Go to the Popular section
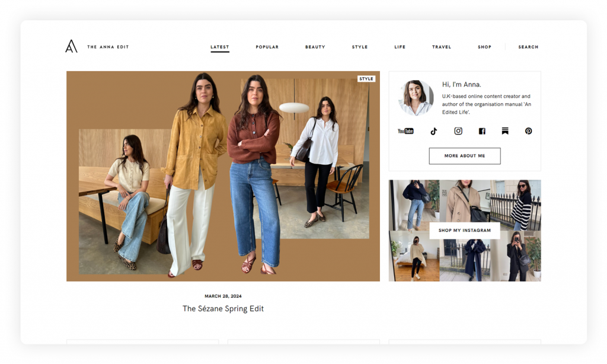 (267, 47)
